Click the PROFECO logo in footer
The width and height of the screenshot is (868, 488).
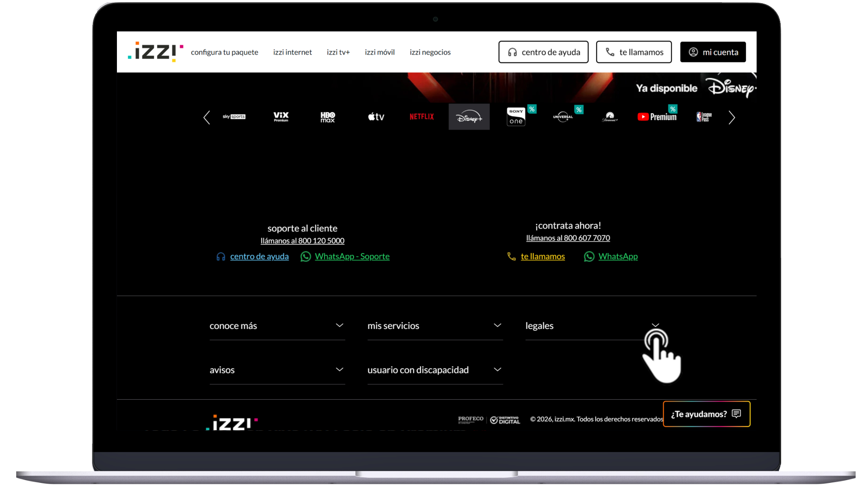pyautogui.click(x=471, y=419)
